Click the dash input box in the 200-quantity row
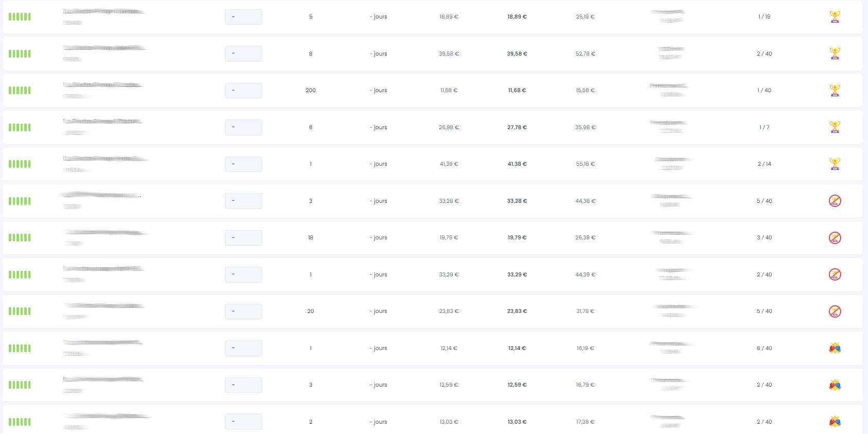Viewport: 868px width, 434px height. (x=244, y=91)
